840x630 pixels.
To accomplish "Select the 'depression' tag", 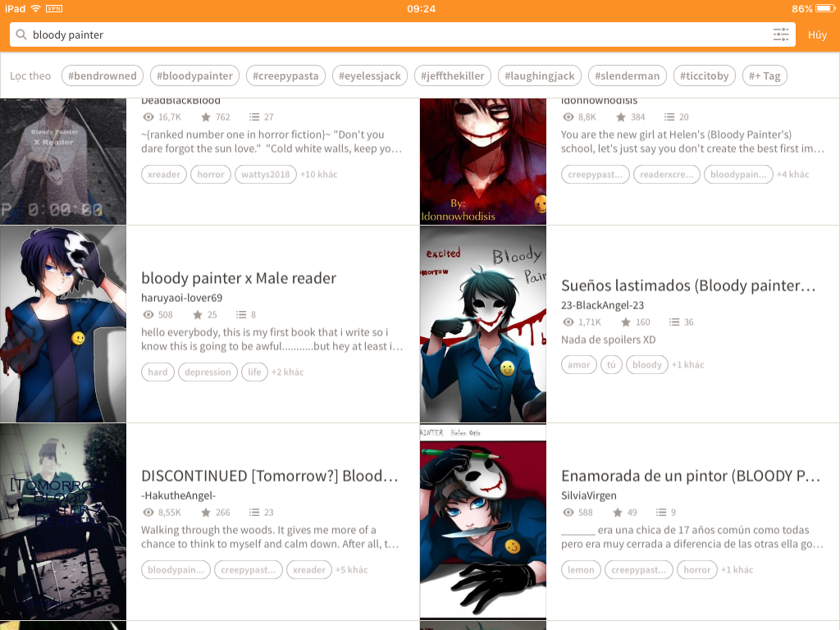I will coord(208,372).
